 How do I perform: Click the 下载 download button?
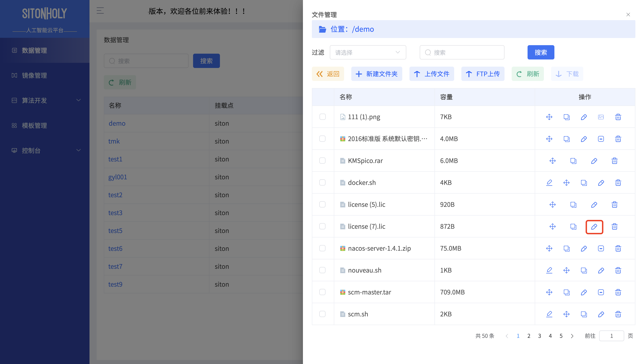(x=567, y=74)
